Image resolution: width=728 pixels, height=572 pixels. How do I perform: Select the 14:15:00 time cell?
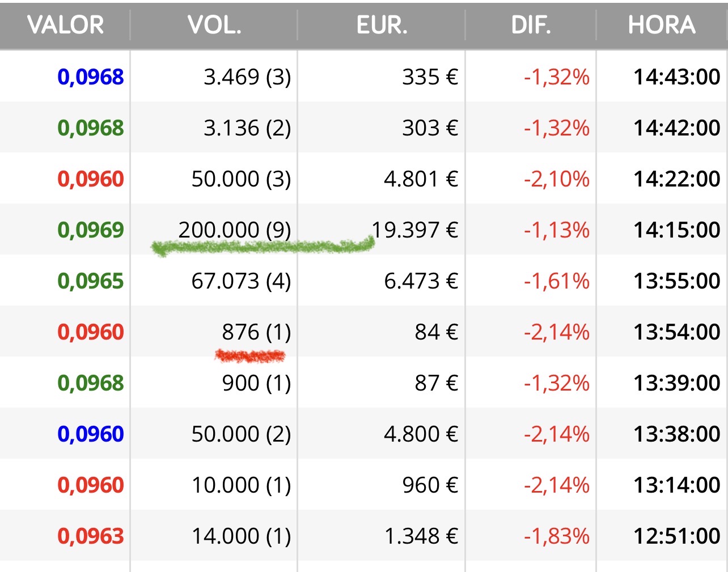[677, 230]
